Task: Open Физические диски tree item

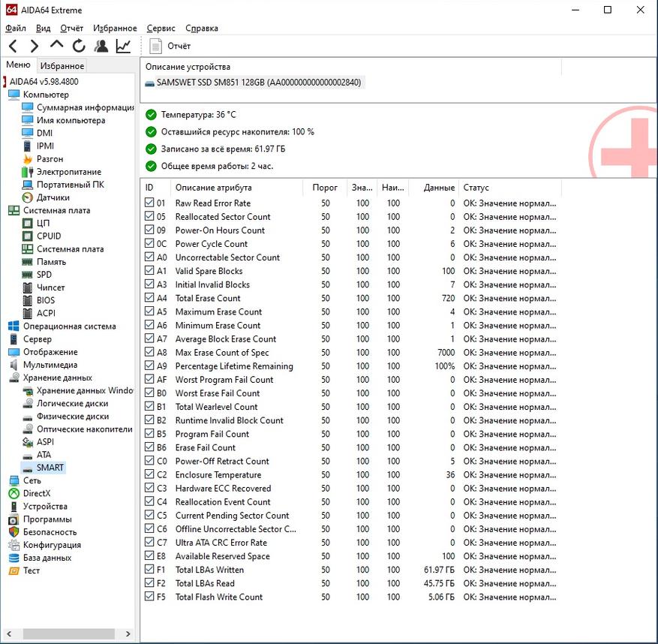Action: click(x=73, y=416)
